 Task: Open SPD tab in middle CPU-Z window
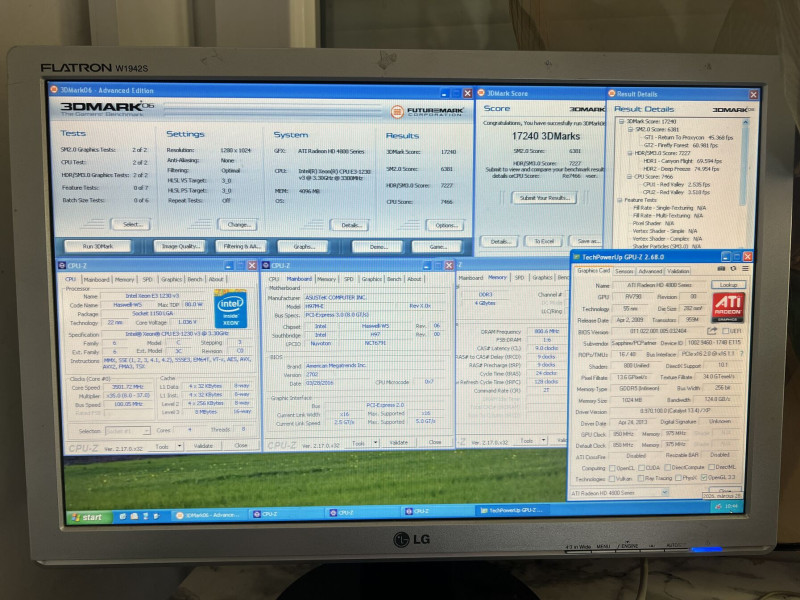click(x=349, y=279)
